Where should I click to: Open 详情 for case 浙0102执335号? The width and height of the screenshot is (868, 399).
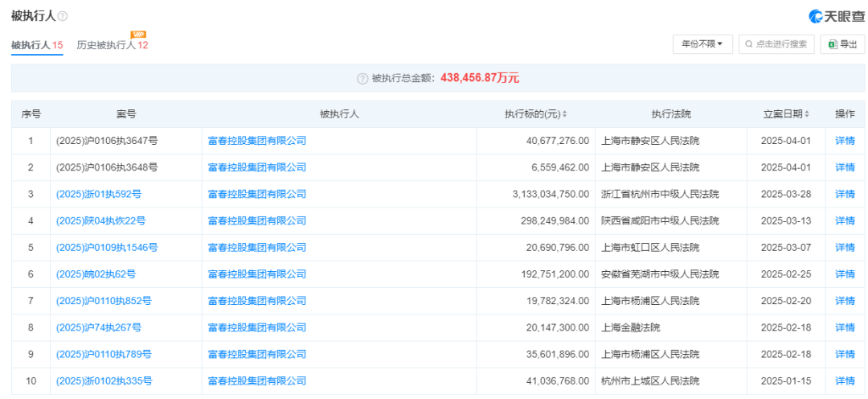[845, 380]
